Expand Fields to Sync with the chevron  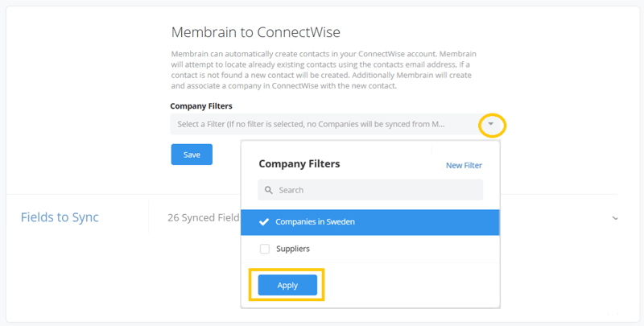click(x=615, y=218)
